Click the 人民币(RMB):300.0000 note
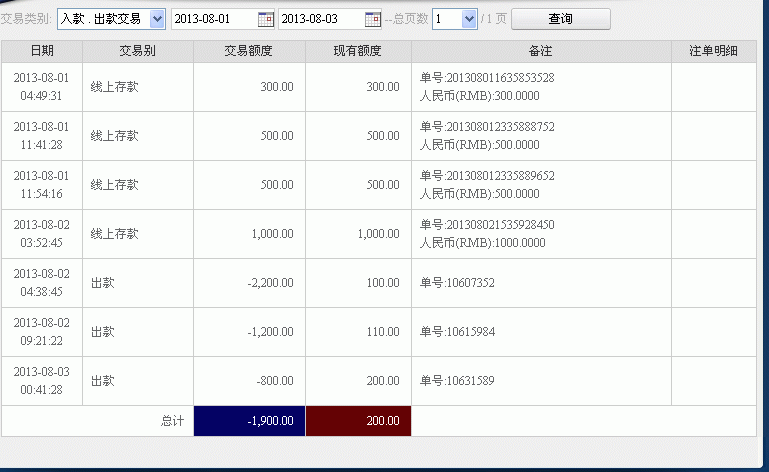769x472 pixels. (x=480, y=96)
